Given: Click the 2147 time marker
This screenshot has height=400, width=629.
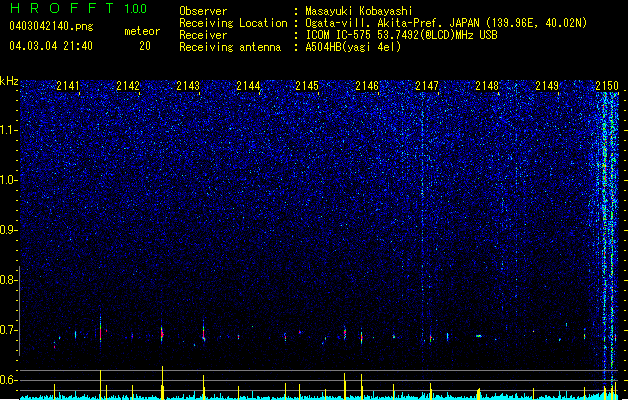Looking at the screenshot, I should [427, 85].
